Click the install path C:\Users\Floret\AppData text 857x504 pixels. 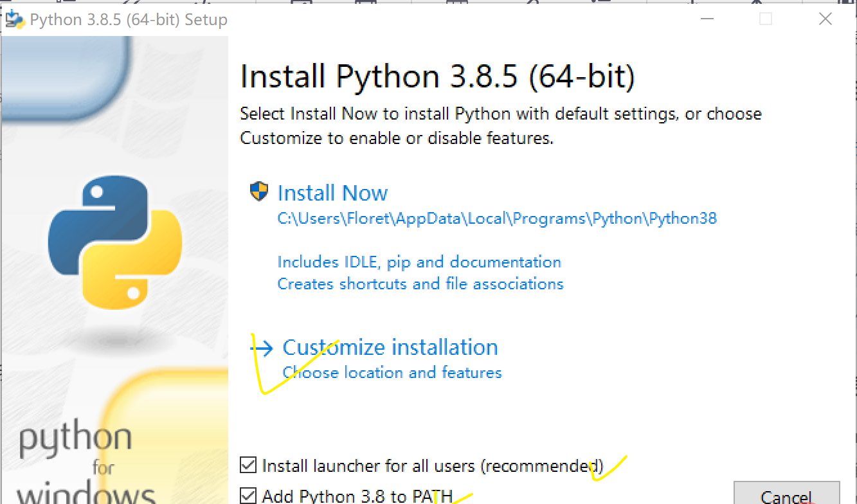(x=497, y=219)
